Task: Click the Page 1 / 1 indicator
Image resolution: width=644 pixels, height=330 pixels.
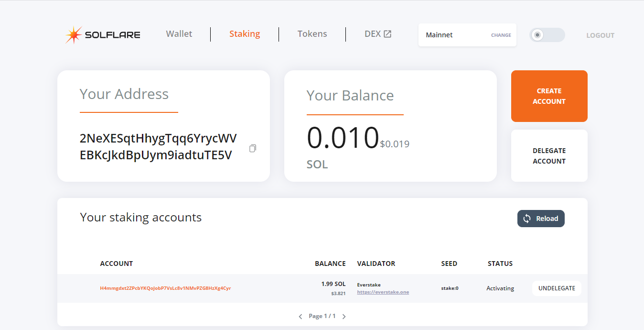Action: 322,316
